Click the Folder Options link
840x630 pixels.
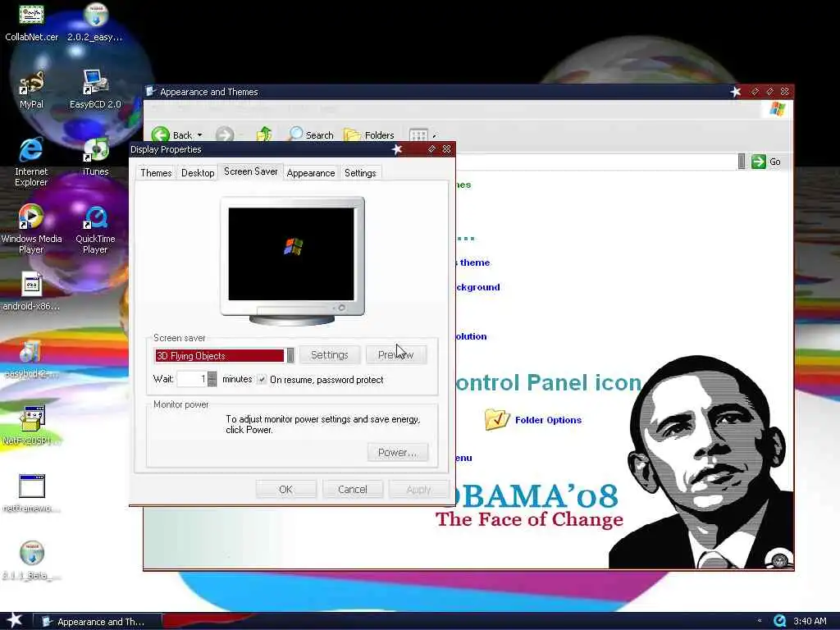coord(548,420)
